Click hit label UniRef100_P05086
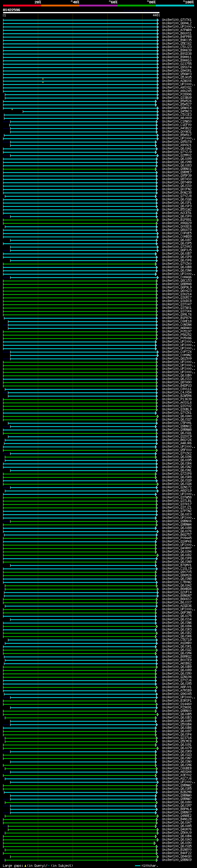Image resolution: width=197 pixels, height=868 pixels. coord(176,338)
